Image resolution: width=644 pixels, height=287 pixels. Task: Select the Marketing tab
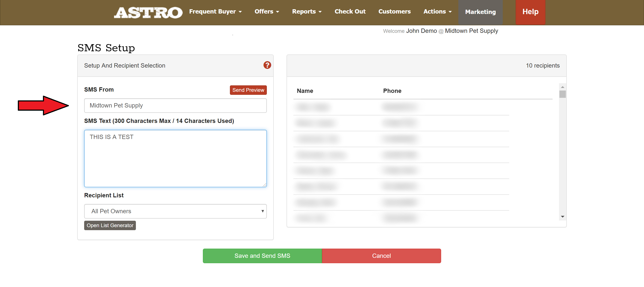[x=480, y=12]
